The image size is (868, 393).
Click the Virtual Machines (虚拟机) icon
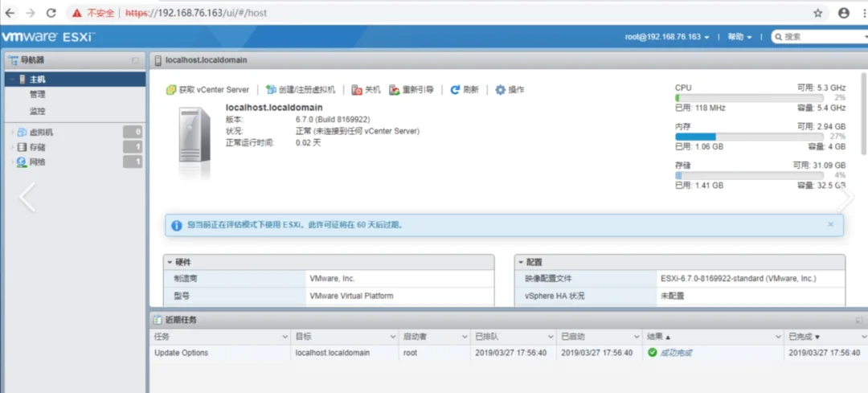pyautogui.click(x=22, y=133)
